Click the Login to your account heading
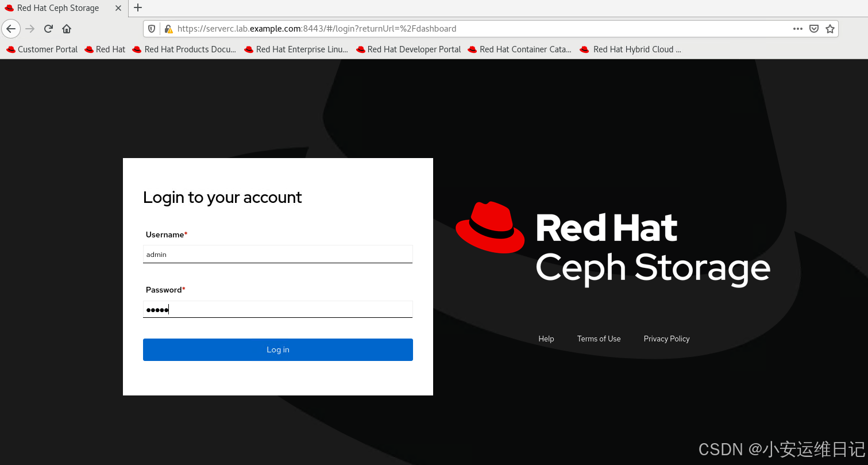This screenshot has width=868, height=465. 222,197
